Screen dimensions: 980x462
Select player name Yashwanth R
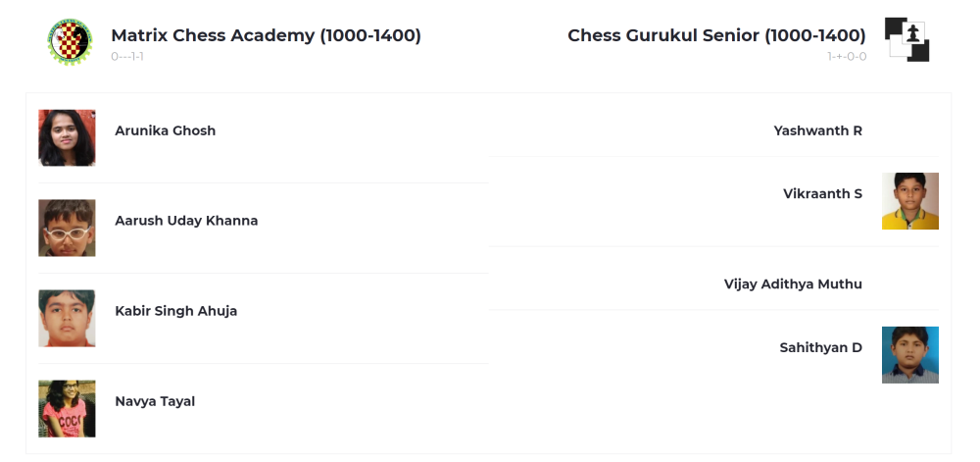[x=817, y=130]
